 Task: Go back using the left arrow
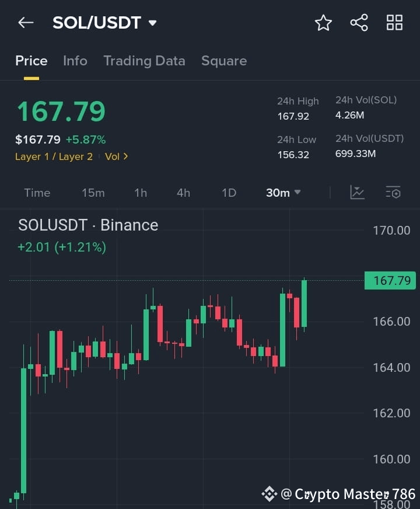26,23
